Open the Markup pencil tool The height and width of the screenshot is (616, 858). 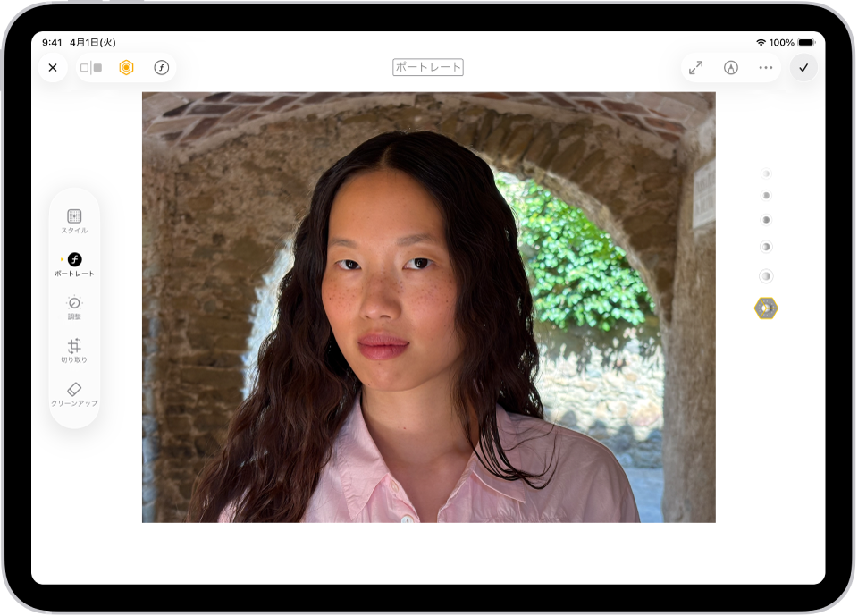730,67
